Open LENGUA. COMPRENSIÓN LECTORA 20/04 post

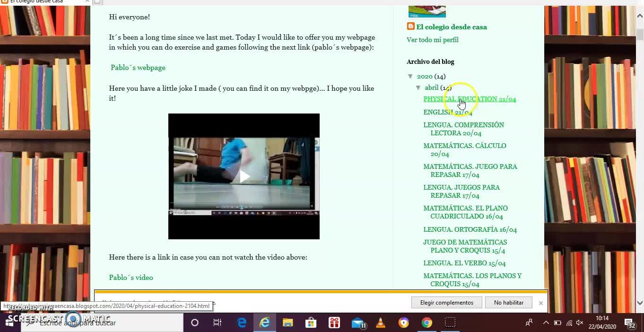point(463,129)
